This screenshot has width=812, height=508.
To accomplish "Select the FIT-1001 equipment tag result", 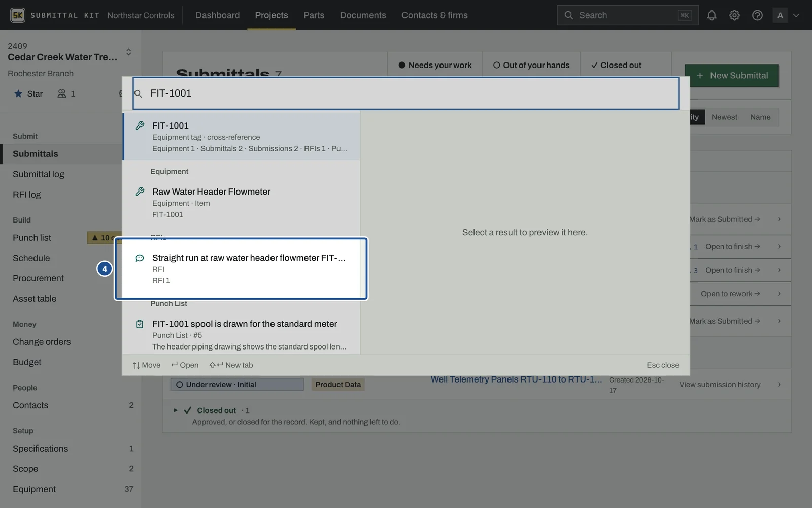I will 242,137.
